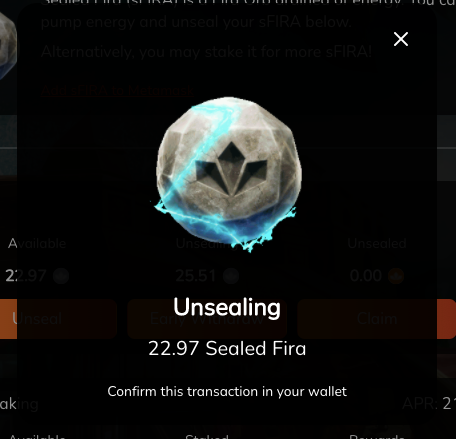This screenshot has width=456, height=439.
Task: Click the 25.51 unsealing balance value
Action: coord(196,276)
